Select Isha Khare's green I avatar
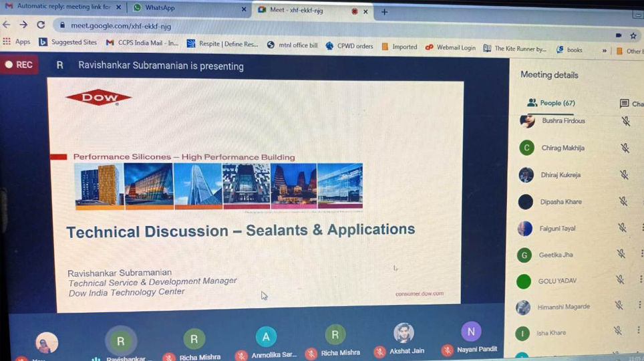Viewport: 644px width, 361px height. click(522, 334)
